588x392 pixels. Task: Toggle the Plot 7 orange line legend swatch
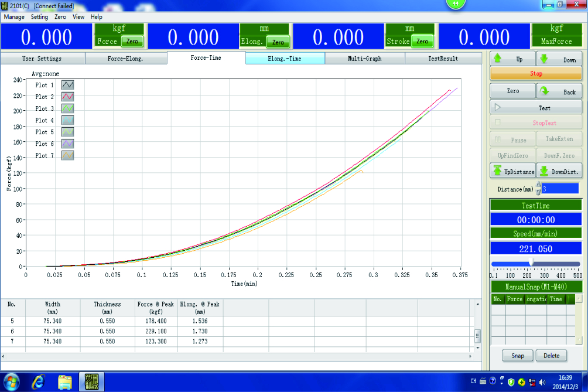coord(67,155)
